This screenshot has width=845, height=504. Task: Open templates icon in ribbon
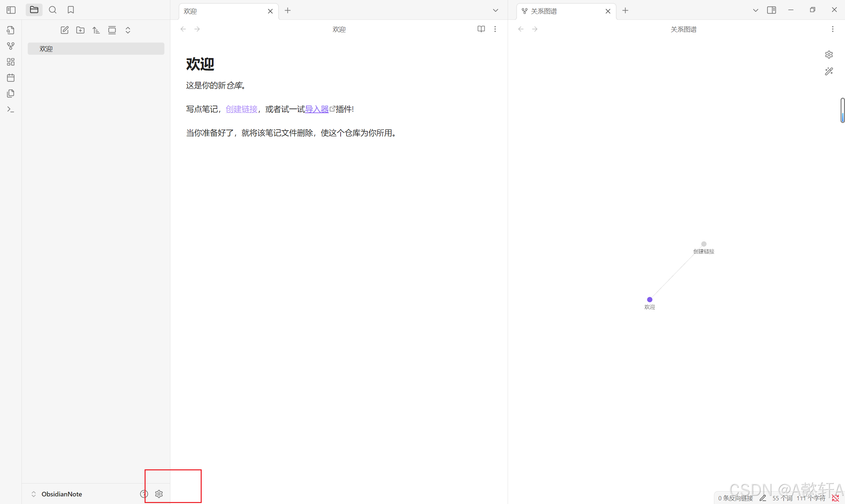click(x=11, y=93)
